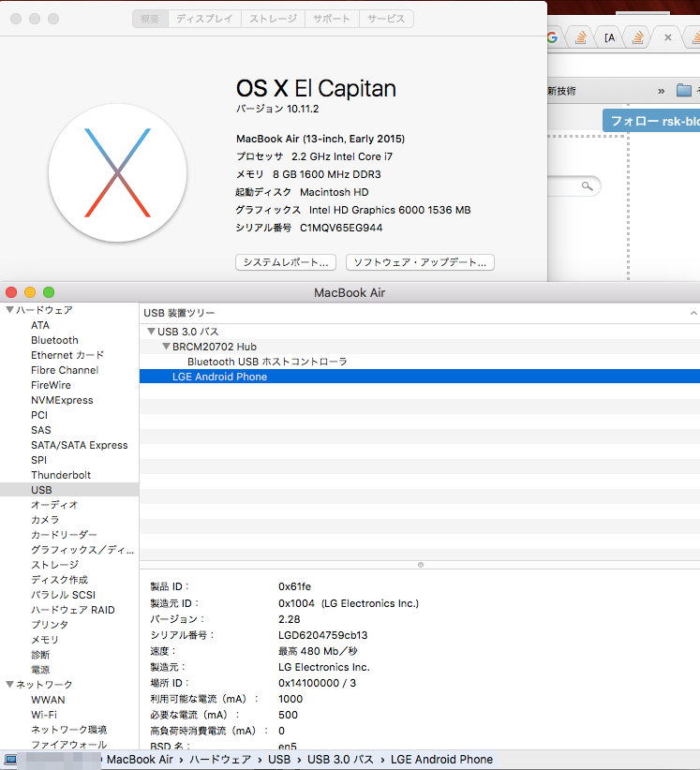Click the browser tab close X icon
The width and height of the screenshot is (700, 770).
click(x=667, y=37)
